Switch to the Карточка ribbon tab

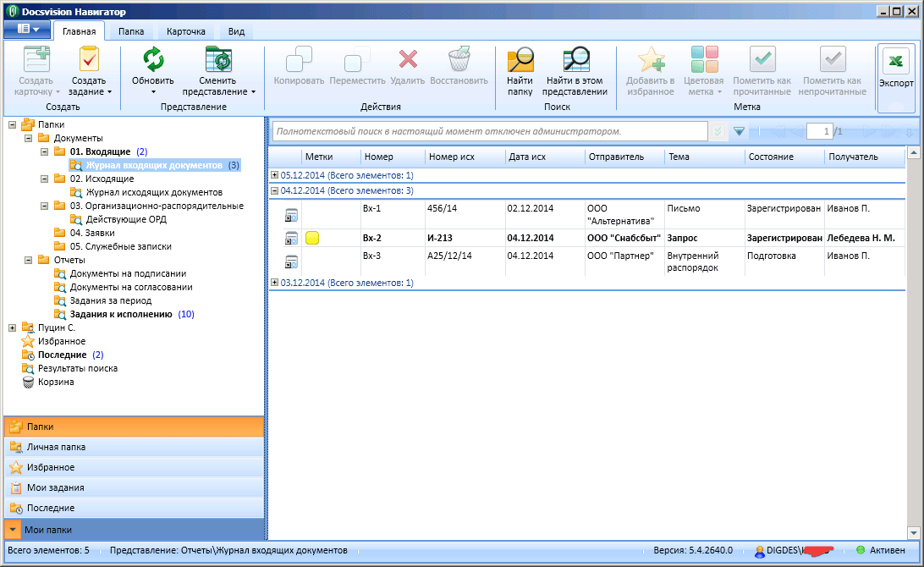coord(185,31)
